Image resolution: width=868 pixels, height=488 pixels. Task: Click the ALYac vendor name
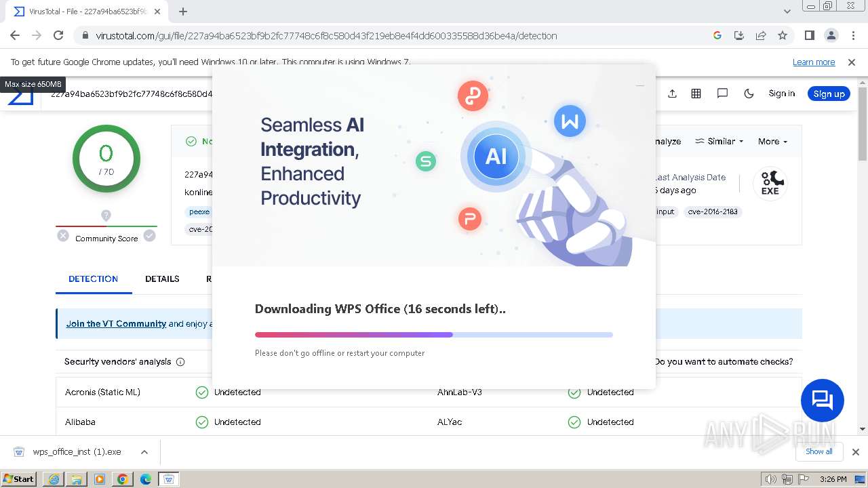(x=450, y=422)
